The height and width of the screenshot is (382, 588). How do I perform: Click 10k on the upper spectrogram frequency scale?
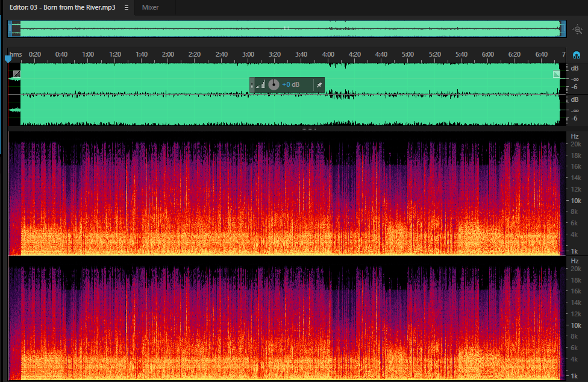coord(576,201)
